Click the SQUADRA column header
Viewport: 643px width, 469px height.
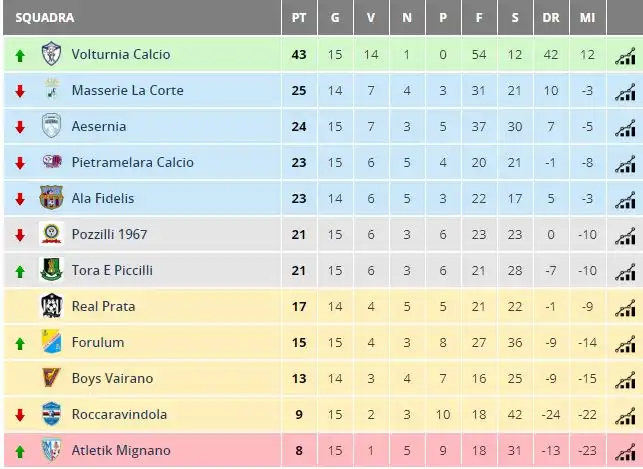[x=45, y=18]
